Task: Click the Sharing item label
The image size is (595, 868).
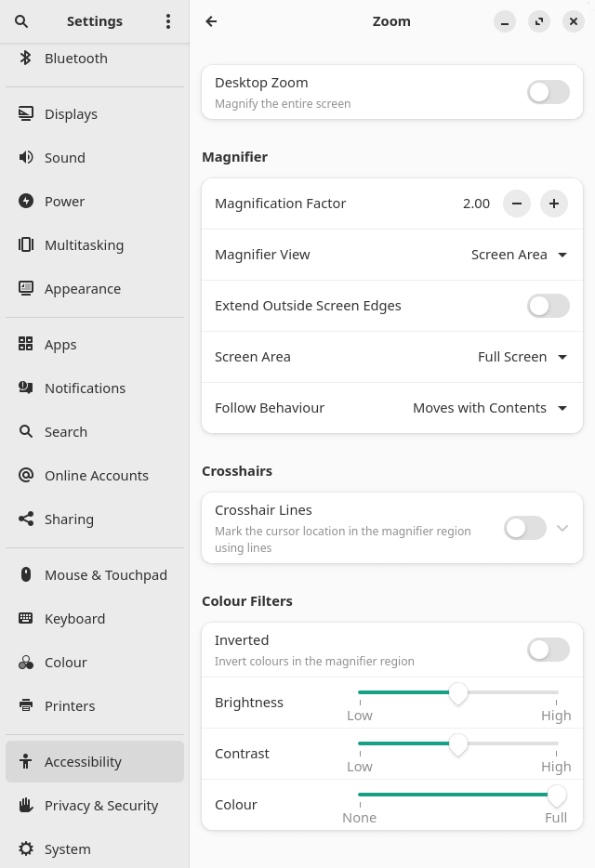Action: 69,519
